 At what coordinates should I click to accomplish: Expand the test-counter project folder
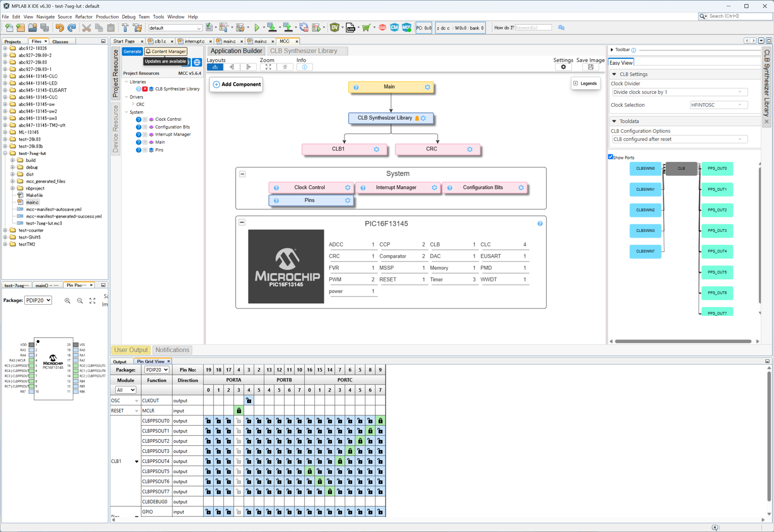(5, 230)
